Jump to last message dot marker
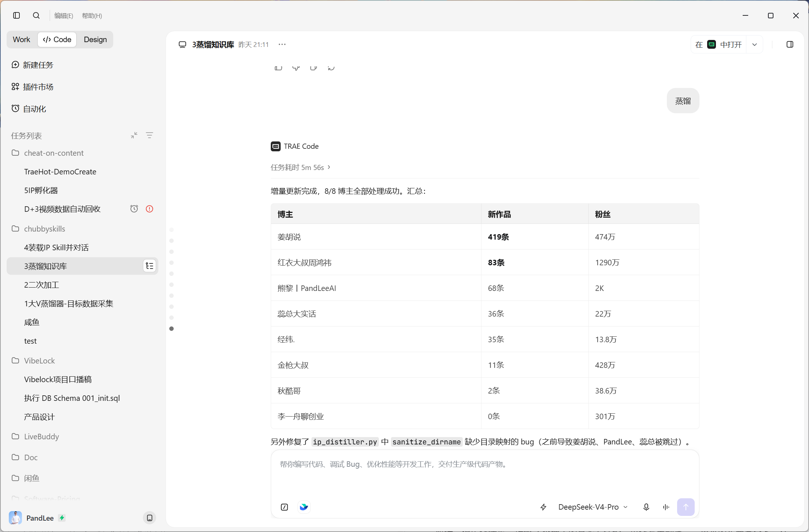The width and height of the screenshot is (809, 532). pos(171,329)
